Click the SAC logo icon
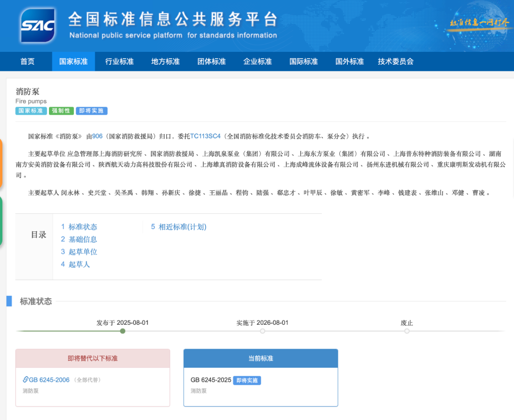 click(x=38, y=25)
